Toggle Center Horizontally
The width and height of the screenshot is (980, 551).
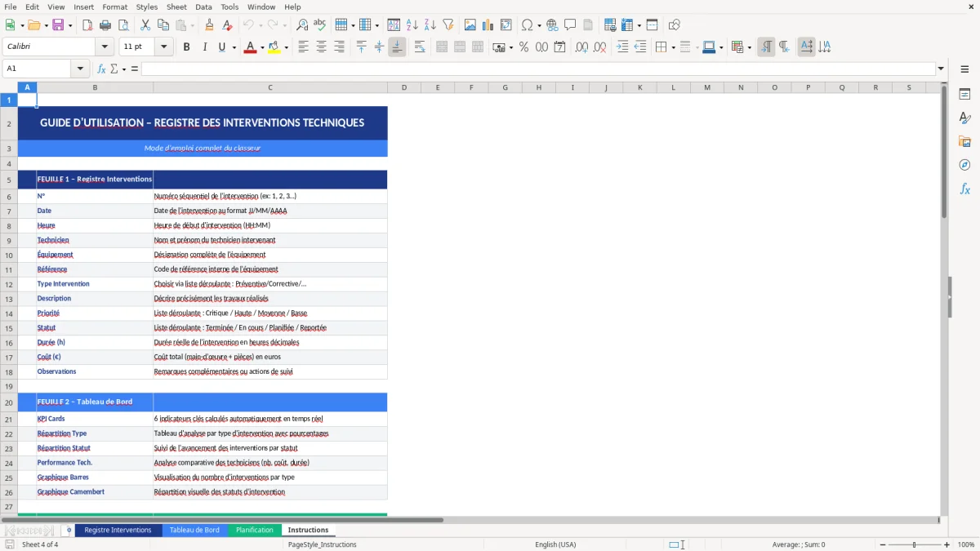321,47
